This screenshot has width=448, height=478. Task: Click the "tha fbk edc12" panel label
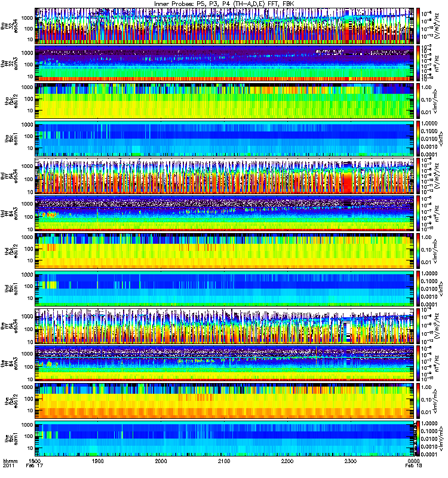11,101
